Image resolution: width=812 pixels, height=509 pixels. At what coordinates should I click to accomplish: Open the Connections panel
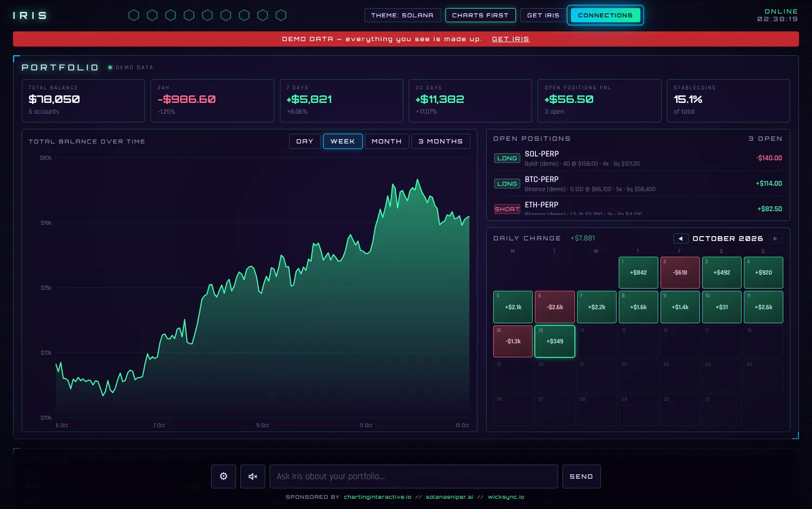605,15
